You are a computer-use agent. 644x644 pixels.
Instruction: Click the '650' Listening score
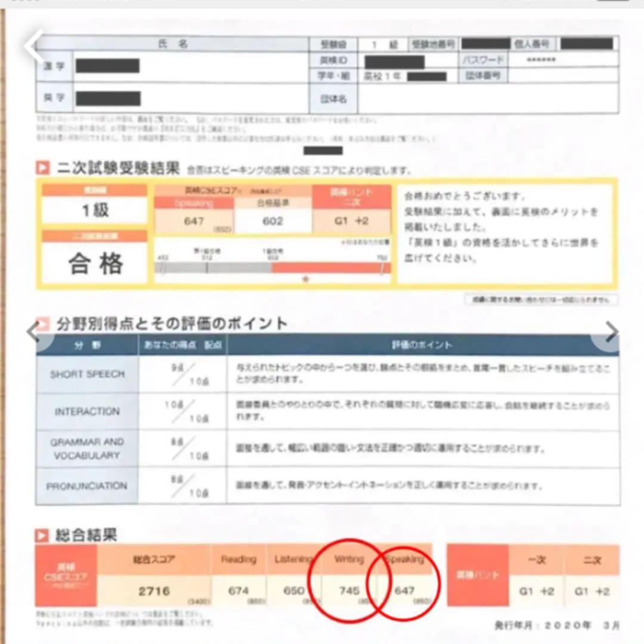(x=294, y=591)
